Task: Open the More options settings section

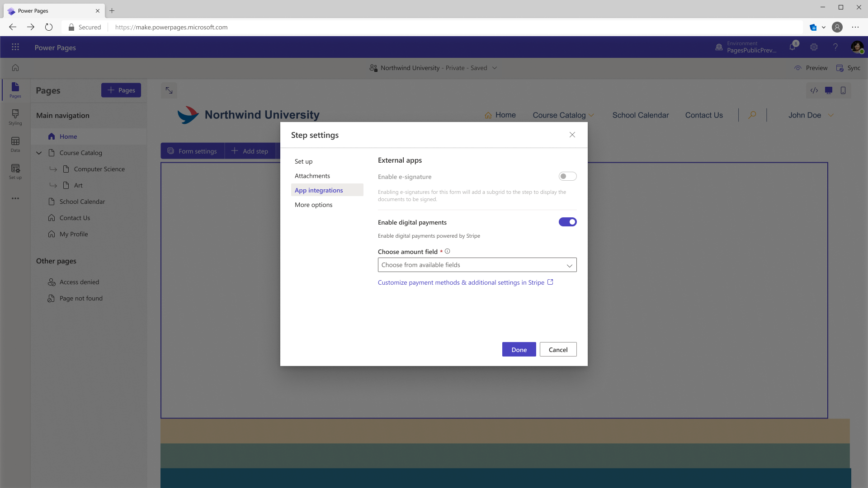Action: click(313, 205)
